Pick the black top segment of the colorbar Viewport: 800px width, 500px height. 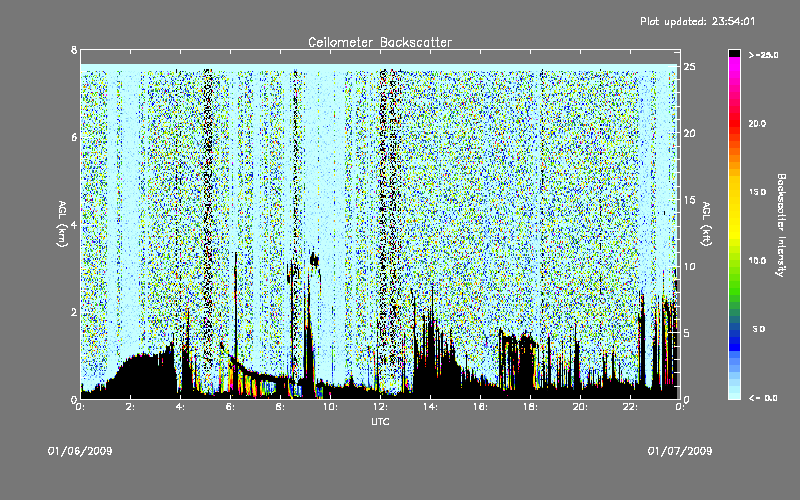(734, 53)
